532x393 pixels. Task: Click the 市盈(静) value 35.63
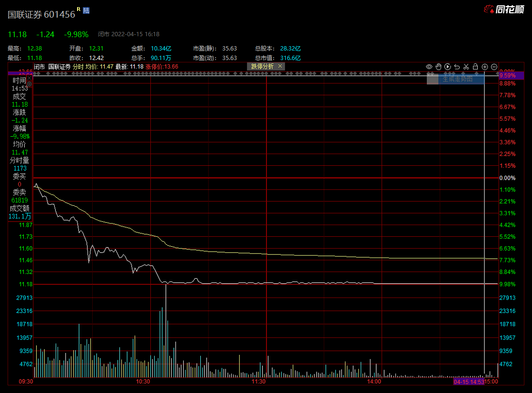coord(230,49)
